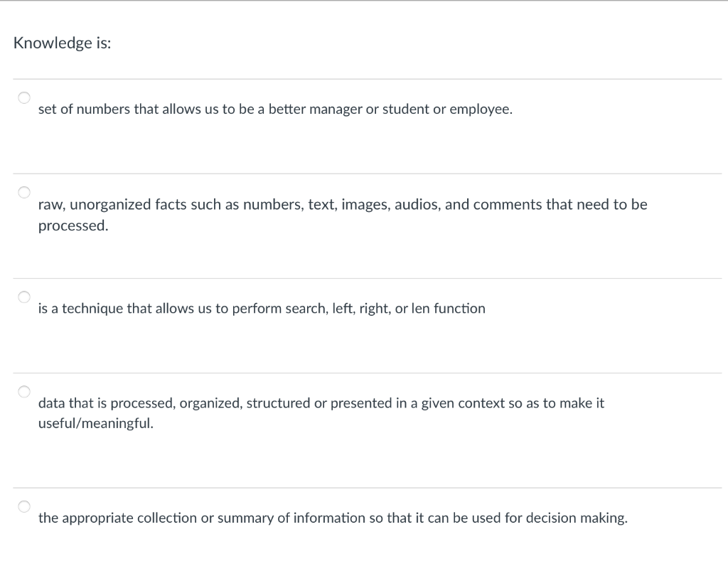This screenshot has height=581, width=728.
Task: Select the 'data that is processed' radio button
Action: (24, 392)
